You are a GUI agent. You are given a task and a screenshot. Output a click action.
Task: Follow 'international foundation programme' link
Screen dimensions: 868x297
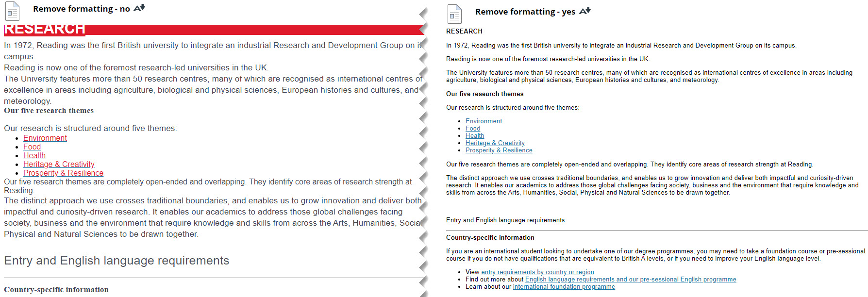tap(564, 287)
